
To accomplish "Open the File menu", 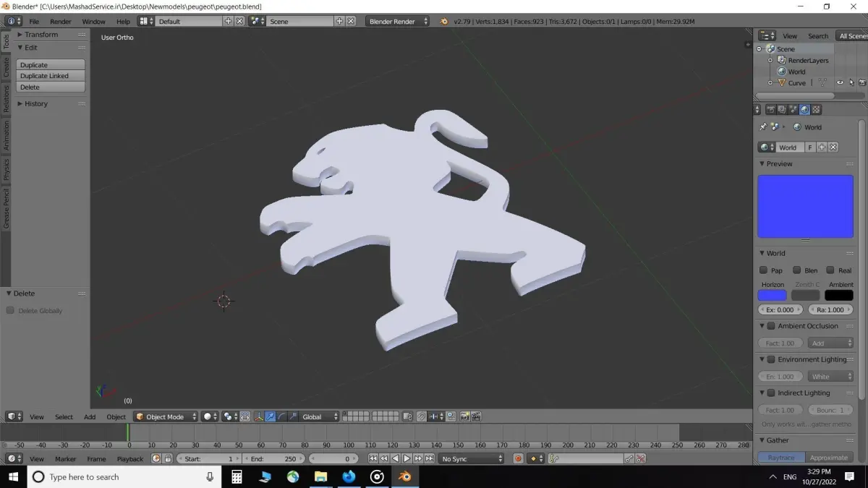I will [34, 21].
